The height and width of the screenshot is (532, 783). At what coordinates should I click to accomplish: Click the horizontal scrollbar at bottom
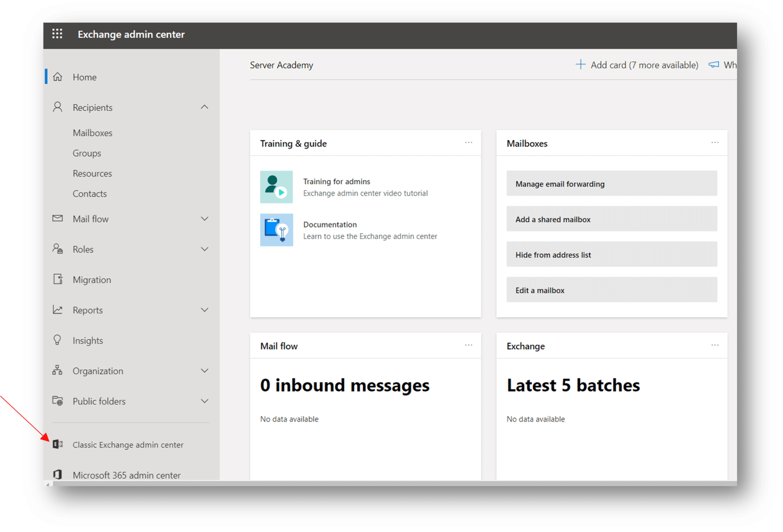(x=382, y=483)
